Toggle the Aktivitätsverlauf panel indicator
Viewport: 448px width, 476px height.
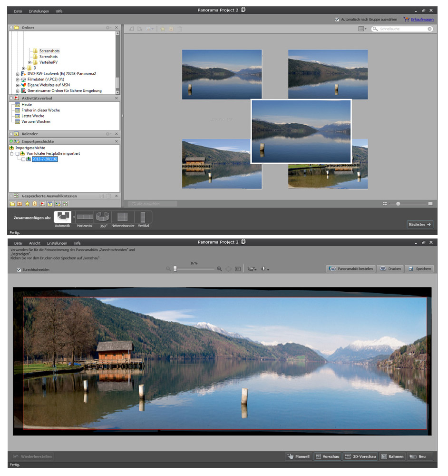[11, 98]
